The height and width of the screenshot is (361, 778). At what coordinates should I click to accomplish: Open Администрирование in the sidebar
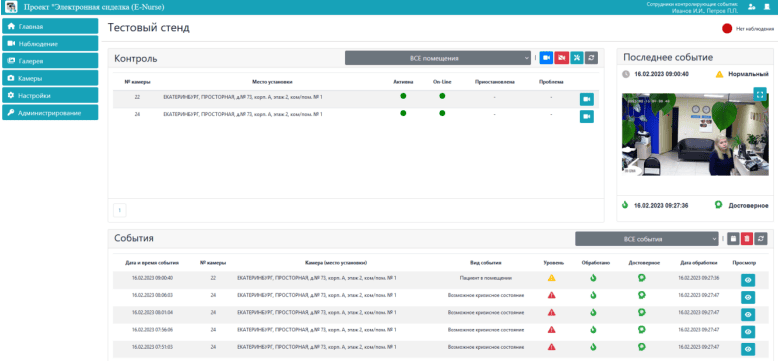pos(50,113)
